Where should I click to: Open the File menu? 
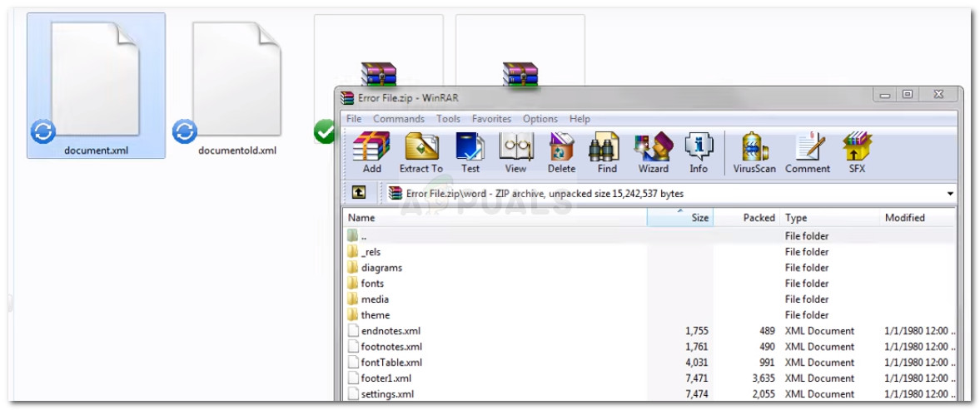coord(354,119)
